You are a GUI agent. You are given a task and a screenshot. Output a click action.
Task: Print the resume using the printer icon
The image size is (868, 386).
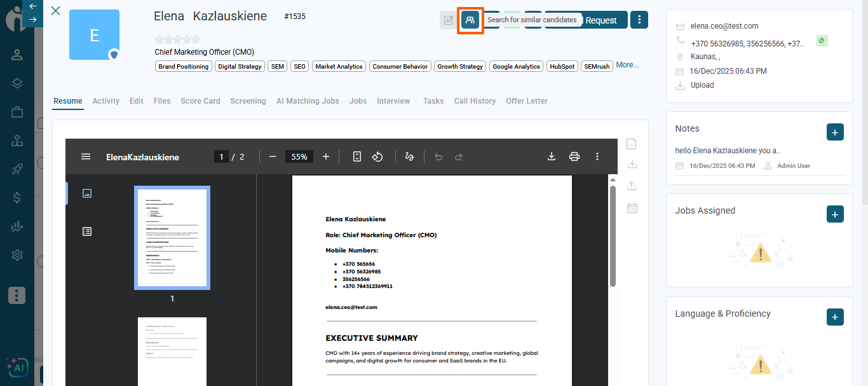pyautogui.click(x=574, y=156)
